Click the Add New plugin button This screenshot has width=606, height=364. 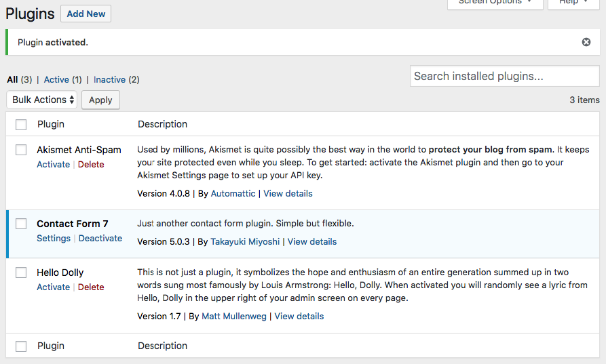click(x=86, y=14)
